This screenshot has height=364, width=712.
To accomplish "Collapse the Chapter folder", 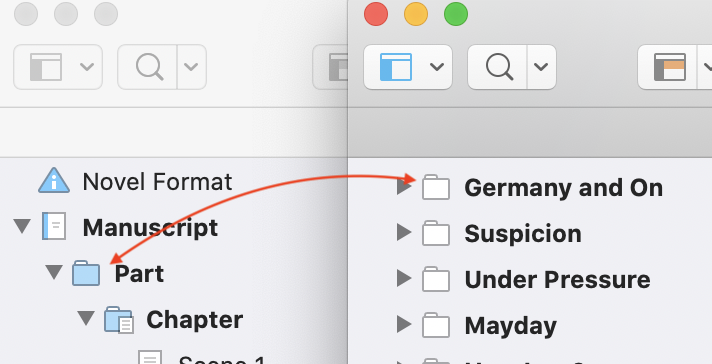I will coord(86,318).
